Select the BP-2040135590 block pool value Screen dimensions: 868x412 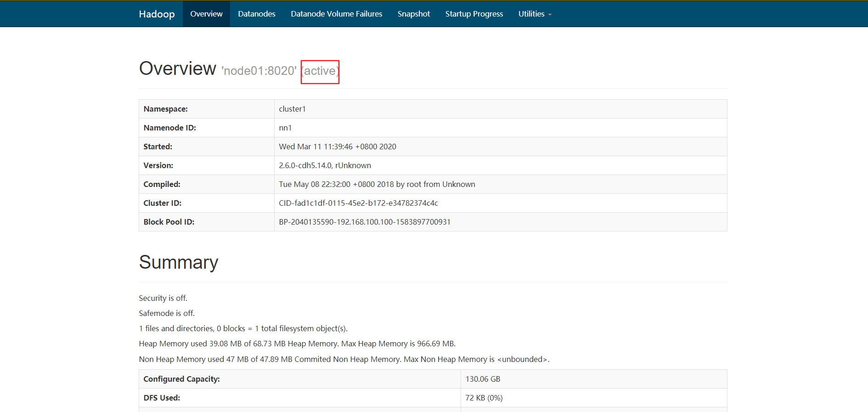tap(365, 222)
